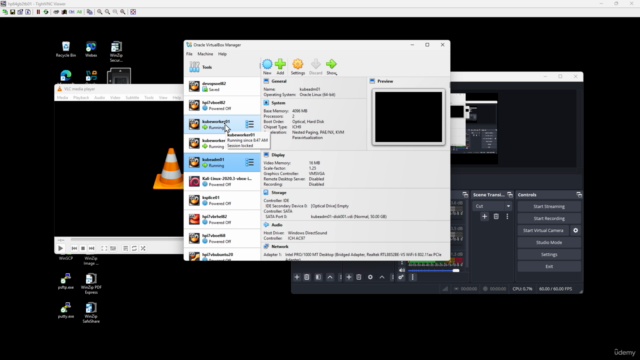This screenshot has width=640, height=360.
Task: Expand the Cut scene transition dropdown
Action: click(x=508, y=206)
